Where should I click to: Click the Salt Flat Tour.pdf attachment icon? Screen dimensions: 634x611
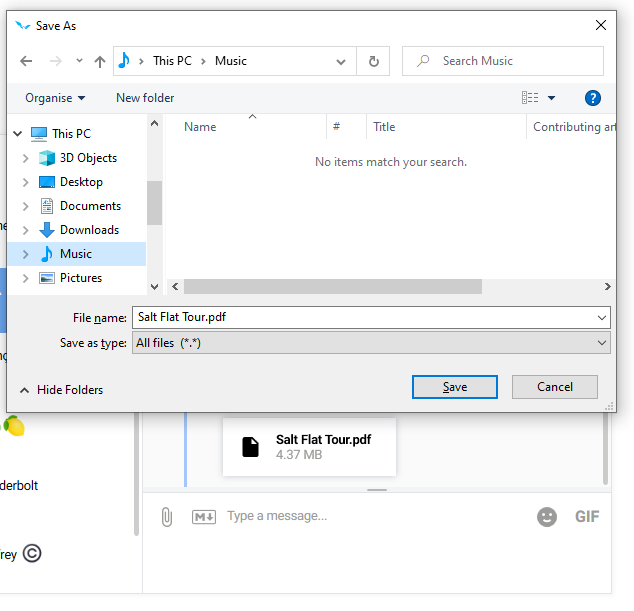click(251, 447)
